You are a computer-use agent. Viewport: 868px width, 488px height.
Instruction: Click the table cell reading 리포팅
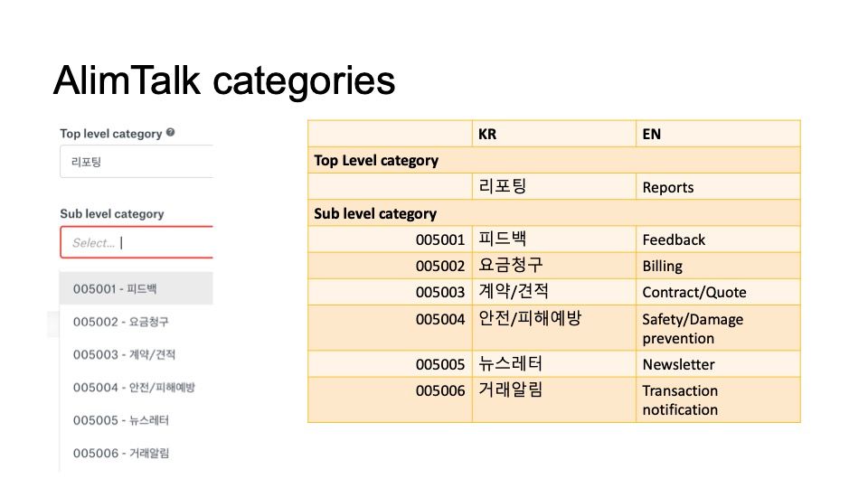(x=554, y=186)
